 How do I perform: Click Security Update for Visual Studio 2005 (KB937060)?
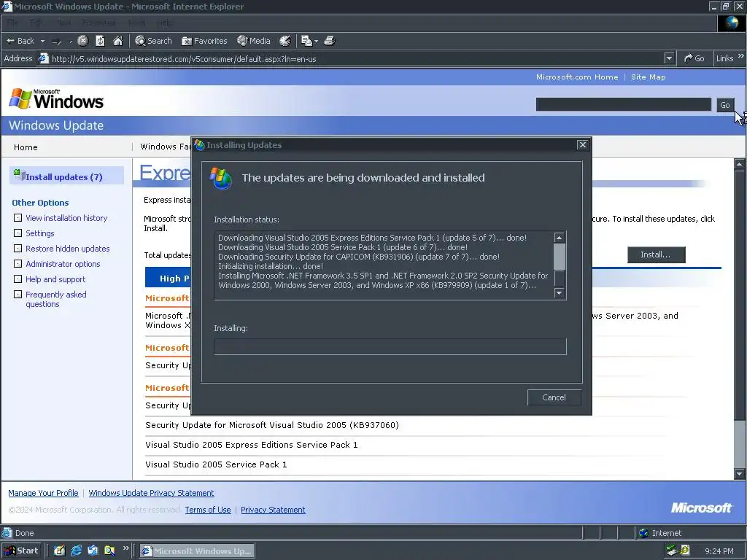(272, 425)
